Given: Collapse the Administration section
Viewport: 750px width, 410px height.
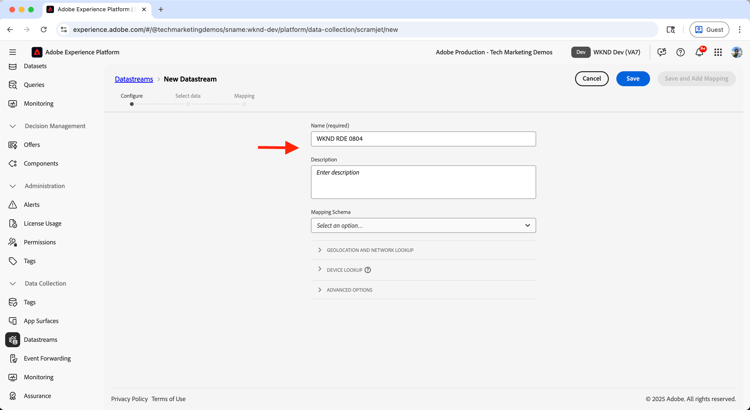Looking at the screenshot, I should 13,186.
